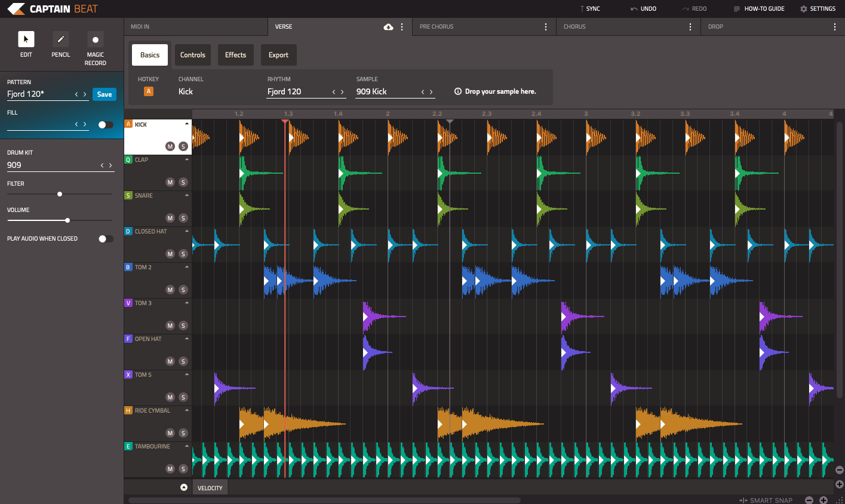Screen dimensions: 845x504
Task: Solo the Snare channel
Action: pyautogui.click(x=183, y=218)
